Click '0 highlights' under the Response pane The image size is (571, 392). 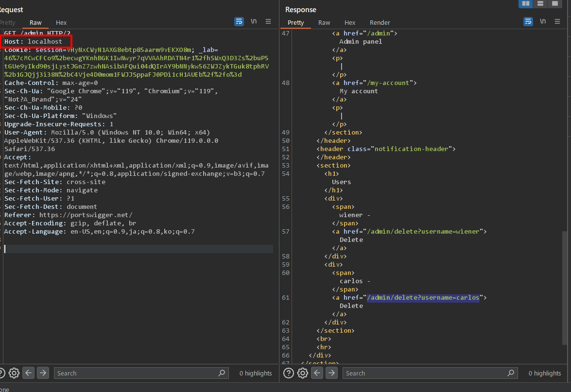(545, 373)
